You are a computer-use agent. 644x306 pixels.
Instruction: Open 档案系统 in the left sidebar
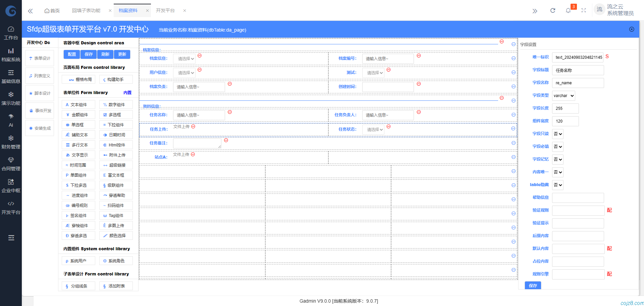click(x=11, y=55)
